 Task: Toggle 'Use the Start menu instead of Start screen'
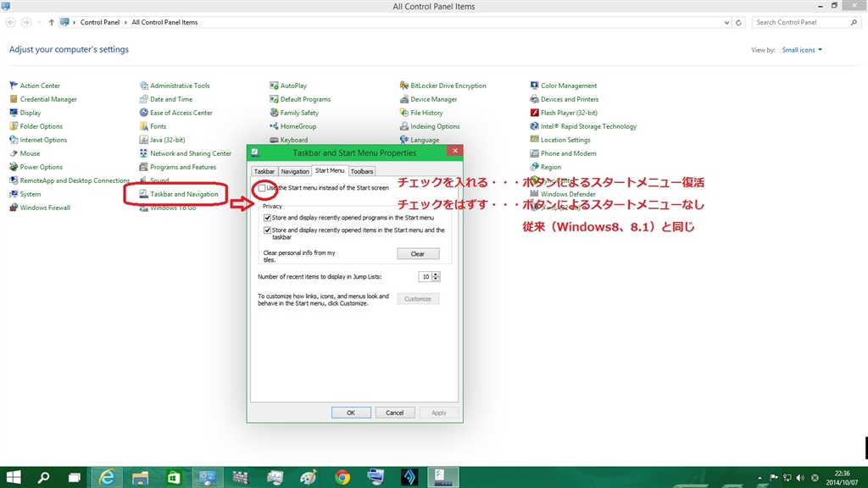[262, 188]
